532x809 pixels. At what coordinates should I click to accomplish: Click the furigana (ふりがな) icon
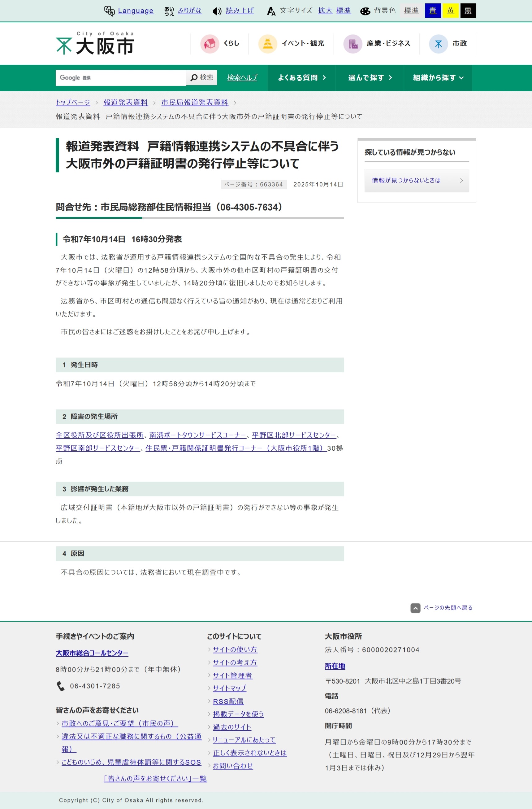tap(169, 11)
